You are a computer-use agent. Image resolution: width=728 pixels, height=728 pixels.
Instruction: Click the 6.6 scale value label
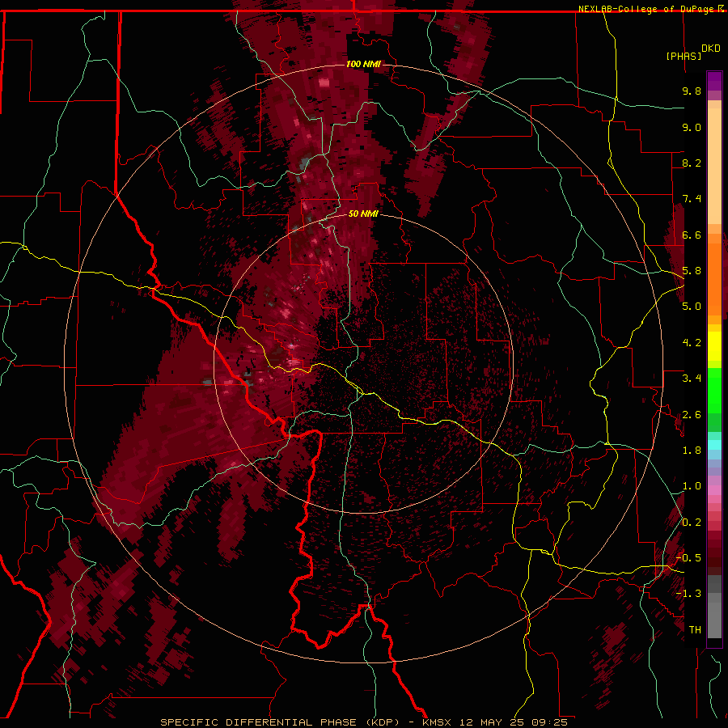(x=692, y=235)
